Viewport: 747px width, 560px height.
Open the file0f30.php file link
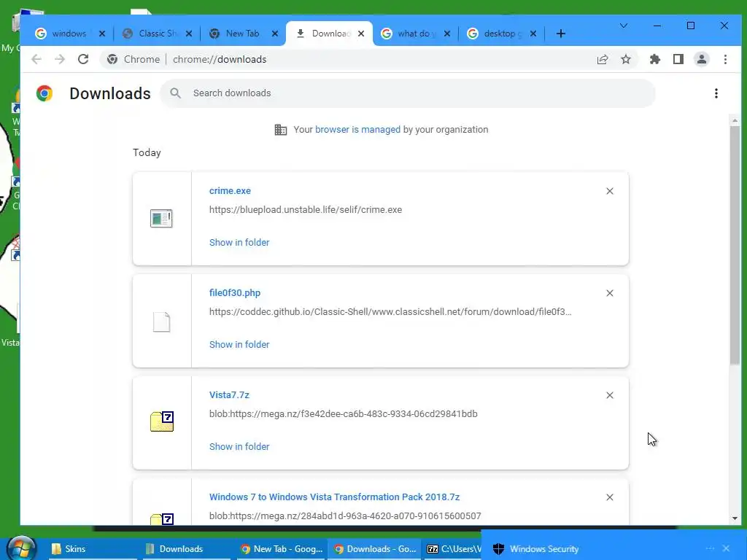pos(235,293)
